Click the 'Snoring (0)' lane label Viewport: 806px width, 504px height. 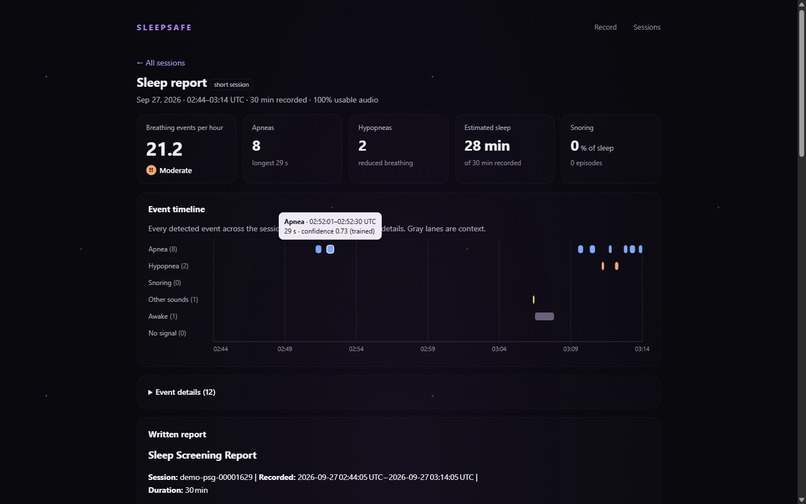[x=164, y=283]
